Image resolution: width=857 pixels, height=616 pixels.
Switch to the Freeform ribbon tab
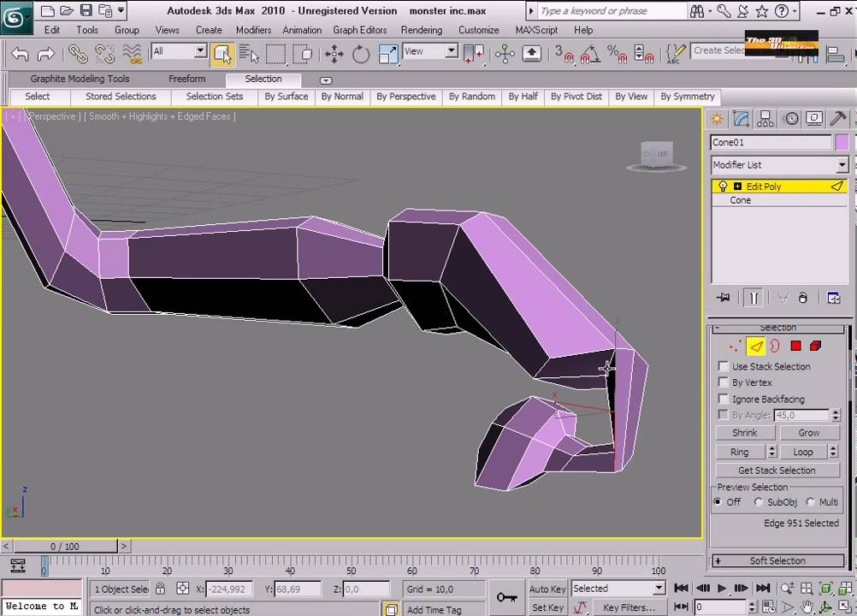[x=186, y=79]
